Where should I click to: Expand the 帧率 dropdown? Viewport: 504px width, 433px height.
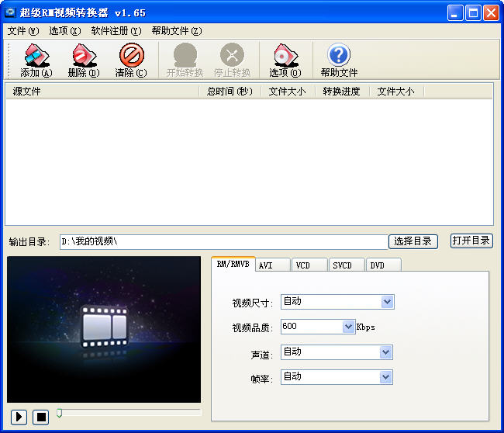pos(385,377)
